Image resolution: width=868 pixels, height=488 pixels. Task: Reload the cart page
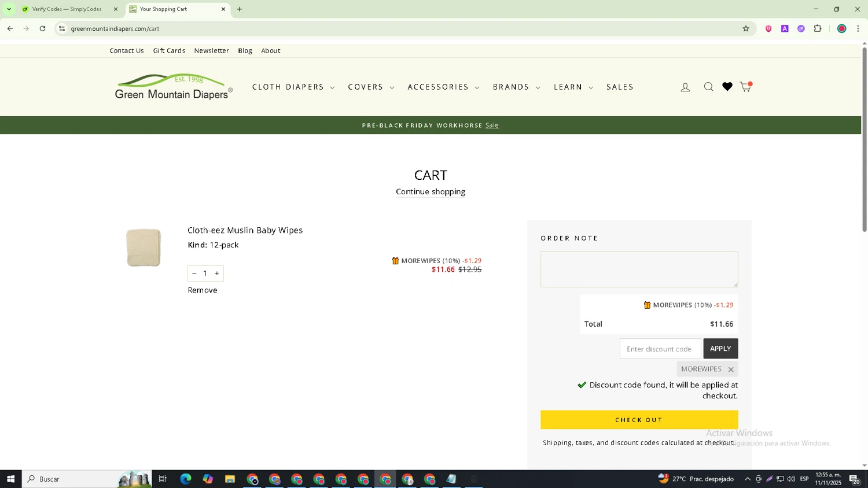tap(42, 28)
